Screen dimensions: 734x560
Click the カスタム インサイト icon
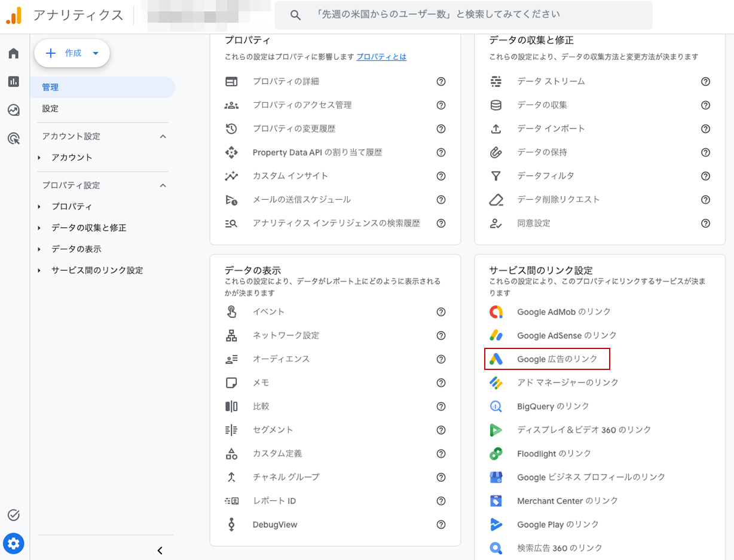pyautogui.click(x=231, y=176)
